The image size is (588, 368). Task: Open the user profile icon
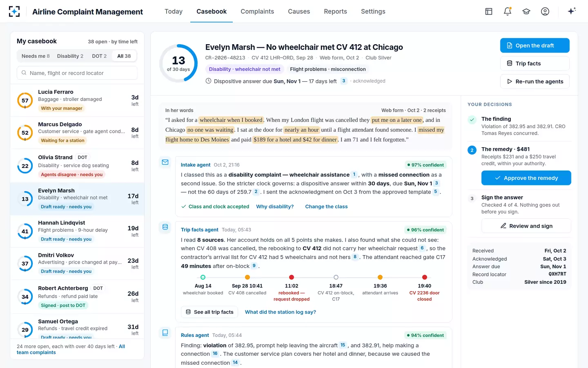point(545,11)
